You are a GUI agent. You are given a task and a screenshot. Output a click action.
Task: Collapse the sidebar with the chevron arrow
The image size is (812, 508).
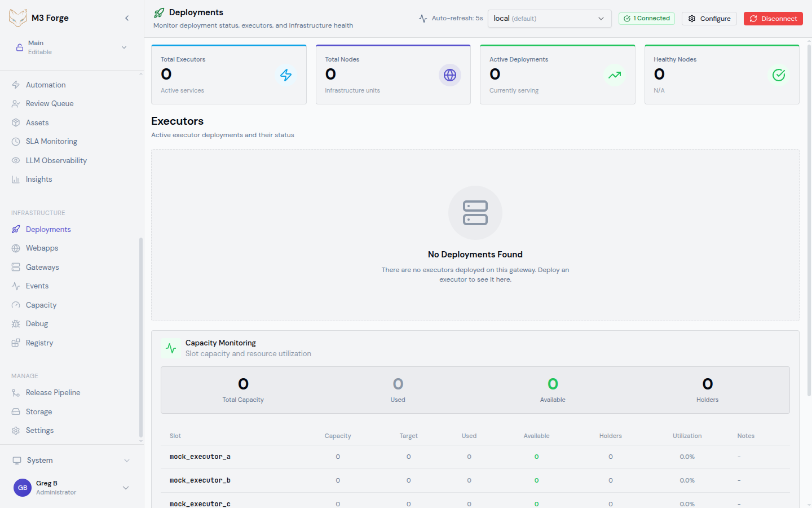coord(127,17)
